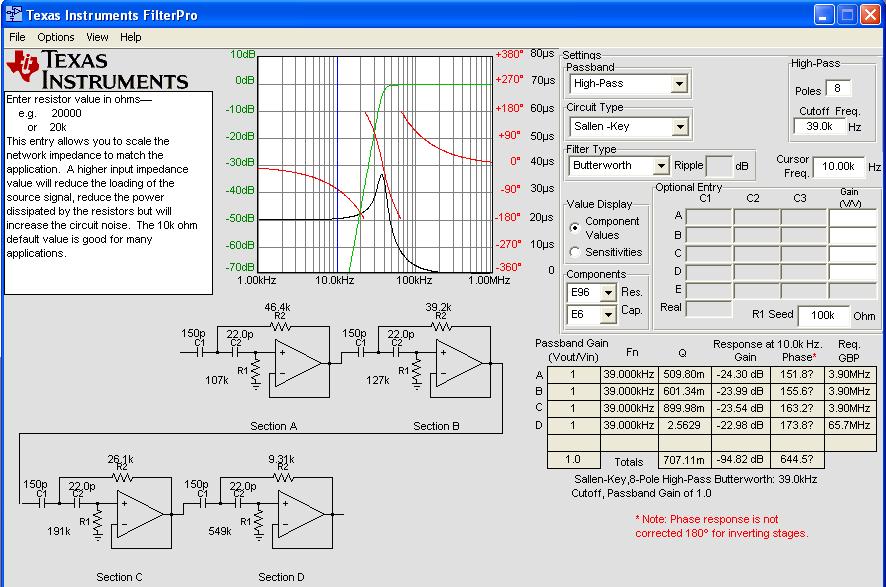Viewport: 886px width, 587px height.
Task: Click the 26.1k R2 value in Section C
Action: coord(120,459)
